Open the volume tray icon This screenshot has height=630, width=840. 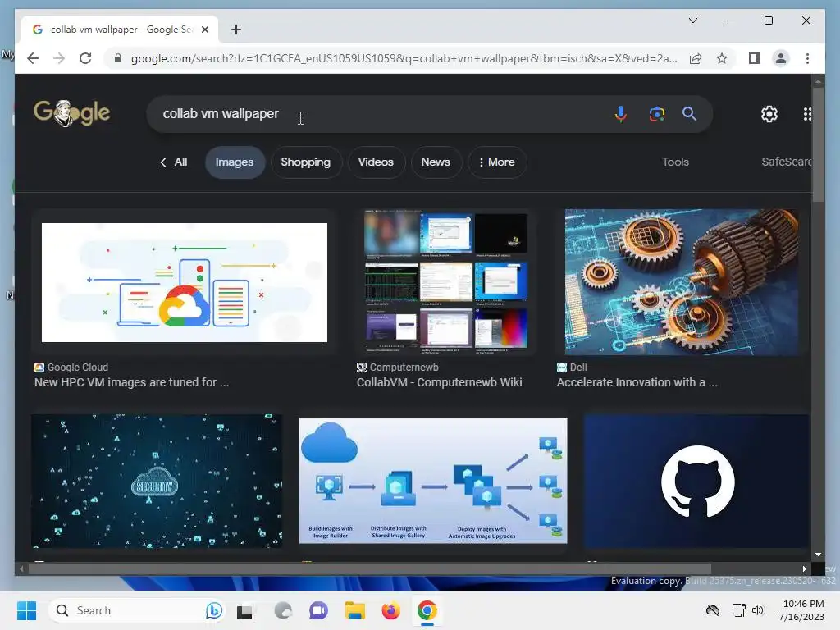[757, 610]
